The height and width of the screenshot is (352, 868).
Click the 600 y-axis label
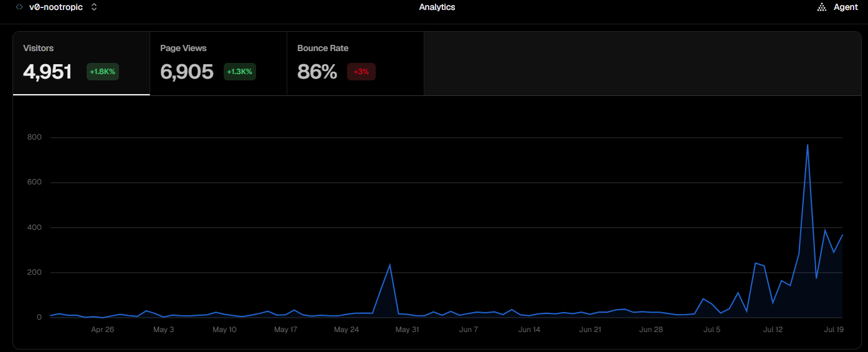(34, 183)
